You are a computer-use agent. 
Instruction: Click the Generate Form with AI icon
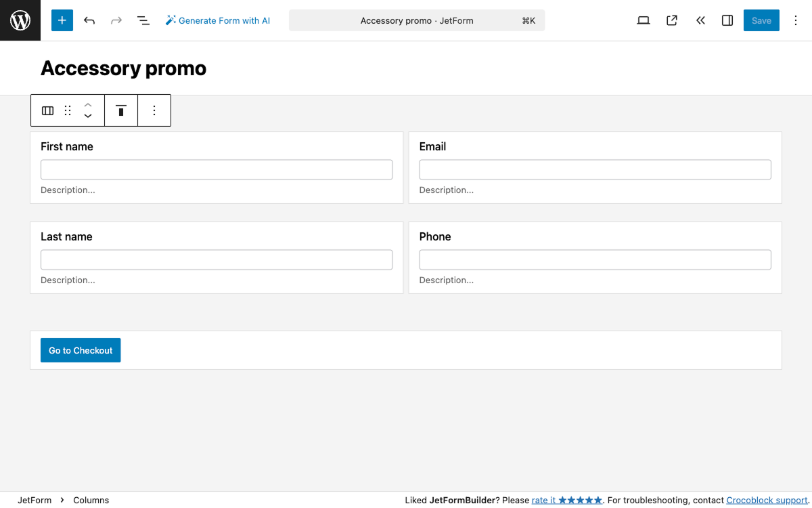(169, 20)
